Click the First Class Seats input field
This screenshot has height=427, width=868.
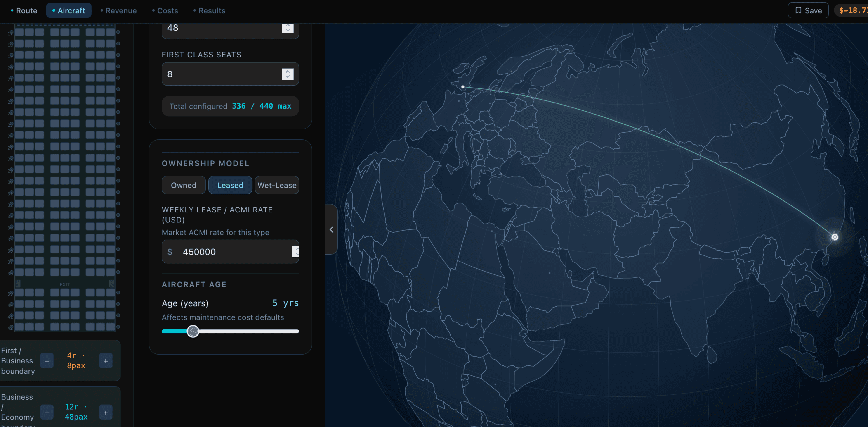[231, 74]
